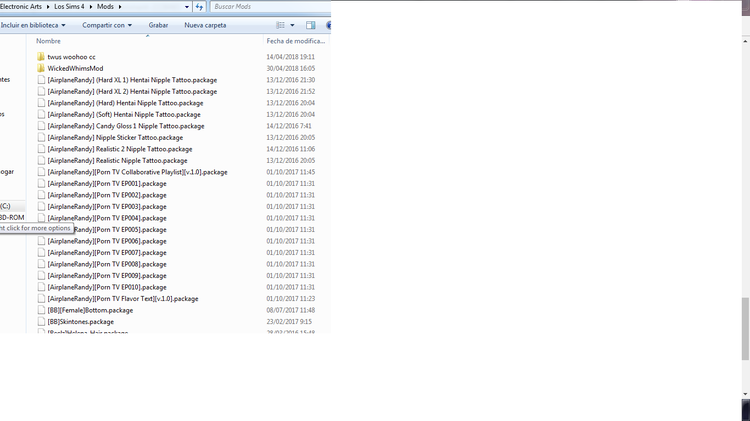Viewport: 750px width, 421px height.
Task: Expand arrow after Electronic Arts breadcrumb
Action: pyautogui.click(x=48, y=7)
